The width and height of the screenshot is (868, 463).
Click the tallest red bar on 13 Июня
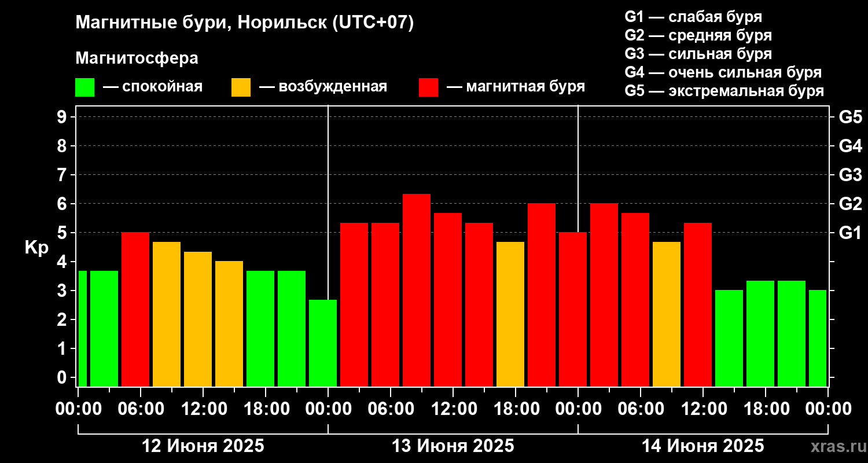(x=417, y=290)
